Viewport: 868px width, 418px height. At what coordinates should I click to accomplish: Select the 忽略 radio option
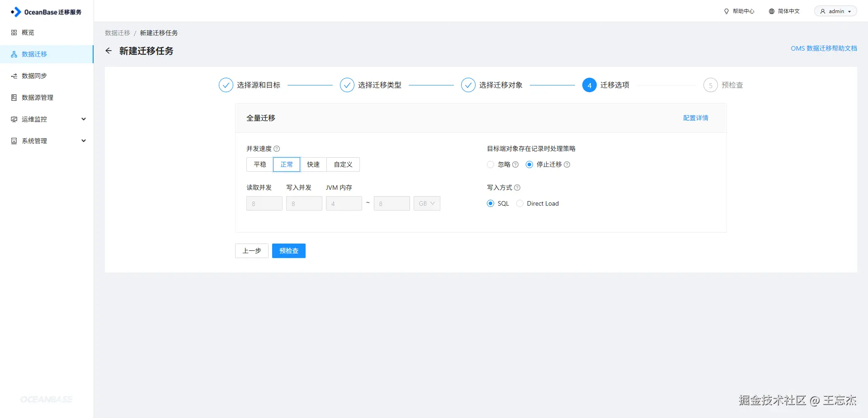pos(491,164)
